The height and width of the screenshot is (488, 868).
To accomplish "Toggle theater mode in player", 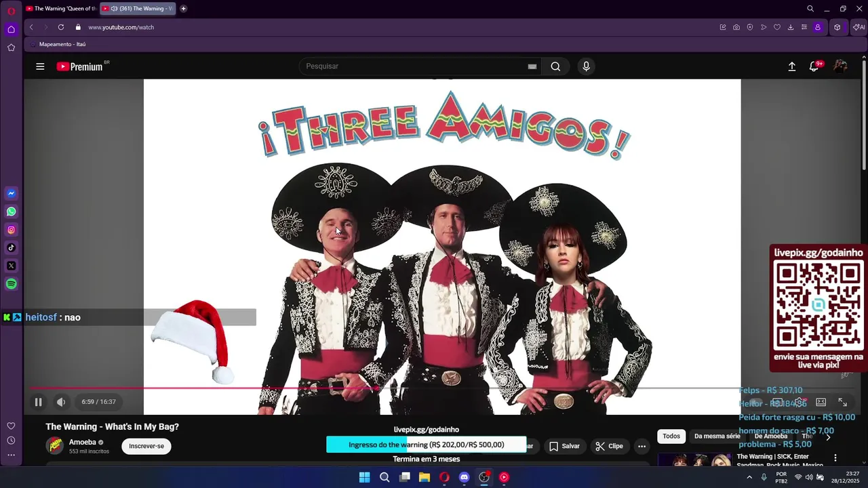I will (821, 402).
